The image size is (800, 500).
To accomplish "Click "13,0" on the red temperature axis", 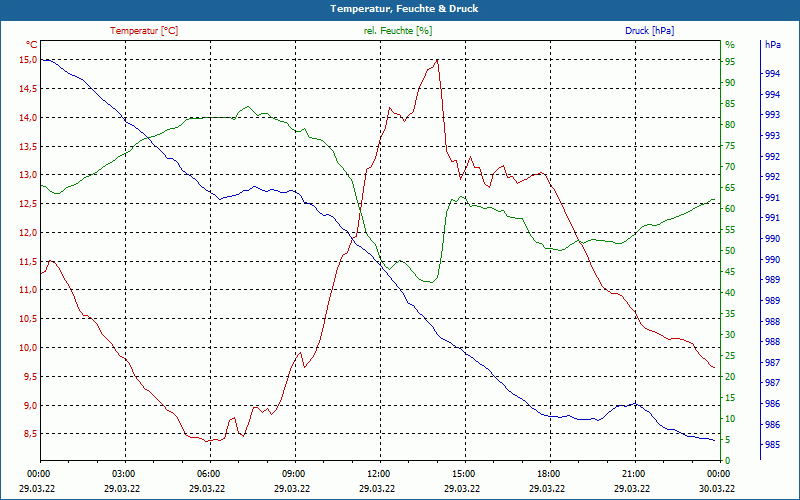I will (x=29, y=175).
